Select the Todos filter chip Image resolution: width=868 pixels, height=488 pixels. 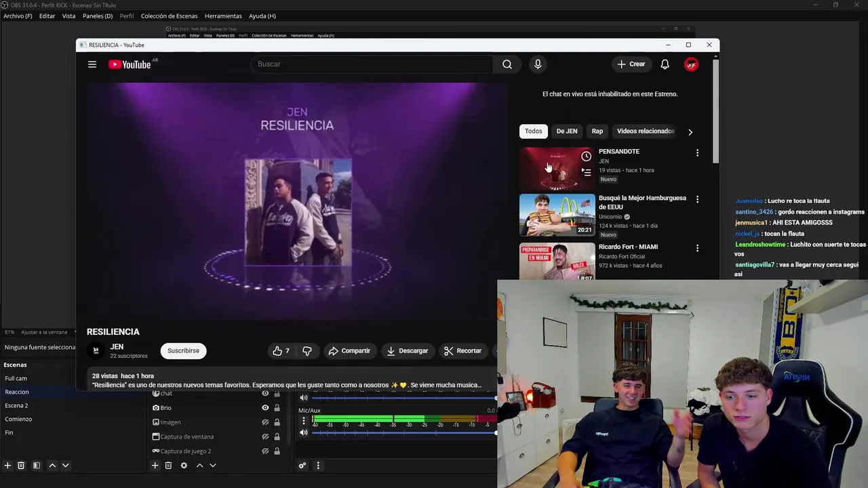point(534,131)
